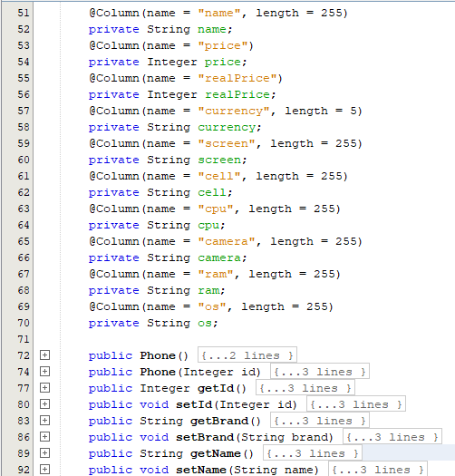
Task: Click the 'price' field on line 54
Action: [x=223, y=63]
